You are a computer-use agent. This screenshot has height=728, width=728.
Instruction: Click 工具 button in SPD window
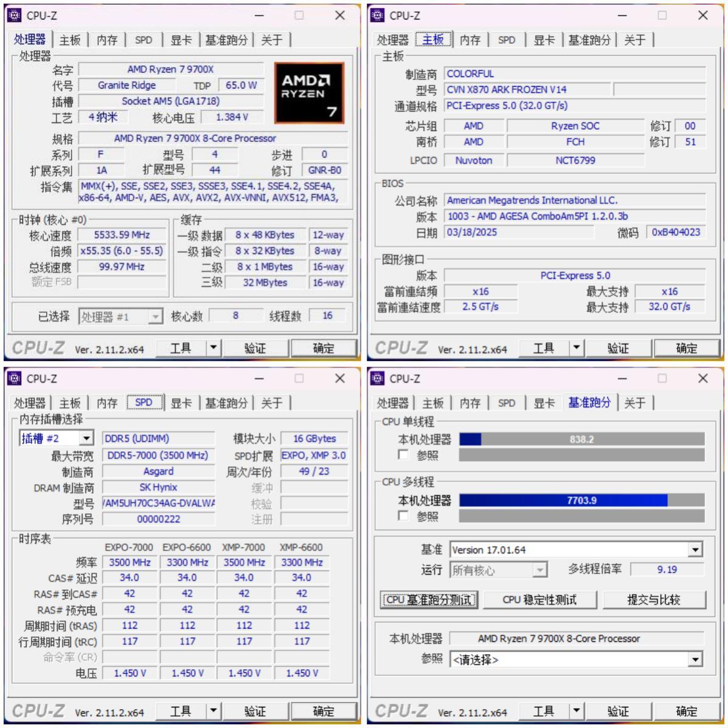[180, 710]
